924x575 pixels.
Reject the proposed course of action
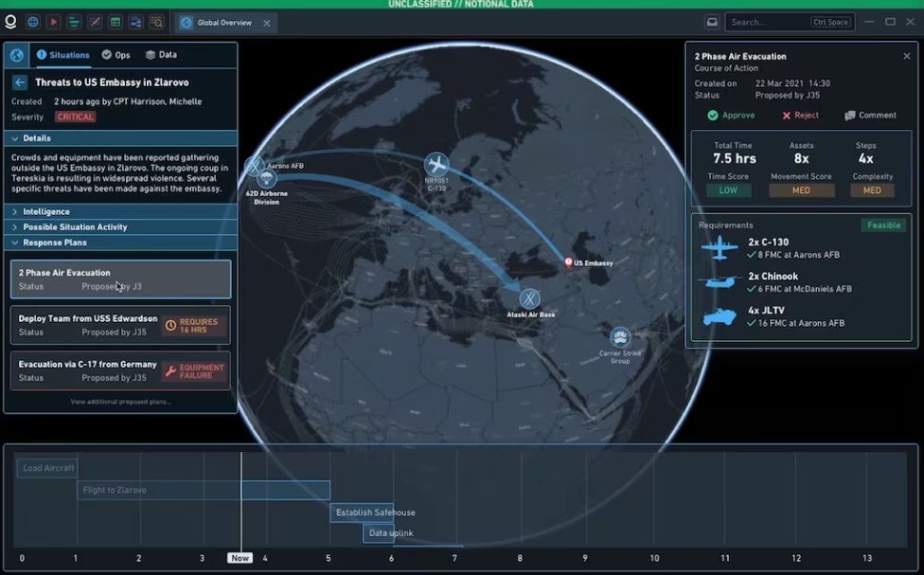pos(800,116)
